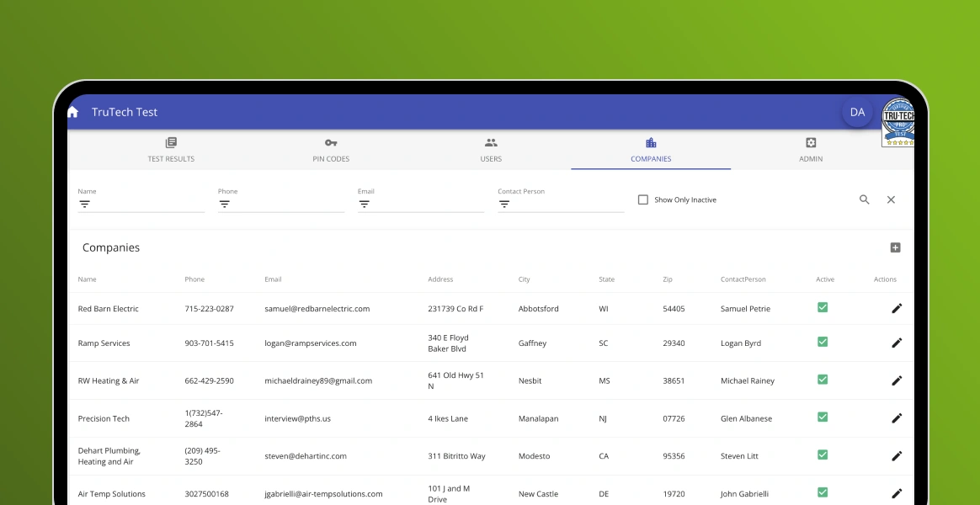Click the home icon in header
The height and width of the screenshot is (505, 980).
73,112
